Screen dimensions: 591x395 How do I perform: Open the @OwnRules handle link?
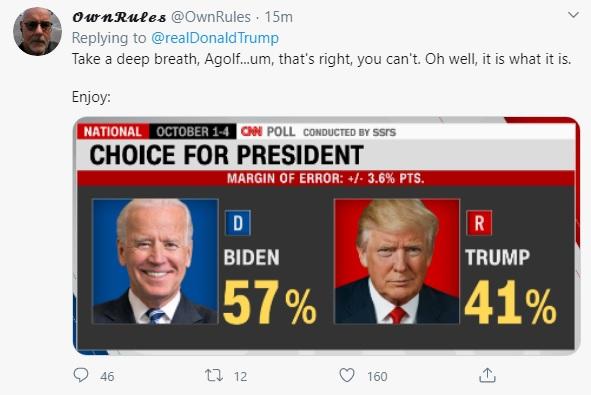click(211, 17)
